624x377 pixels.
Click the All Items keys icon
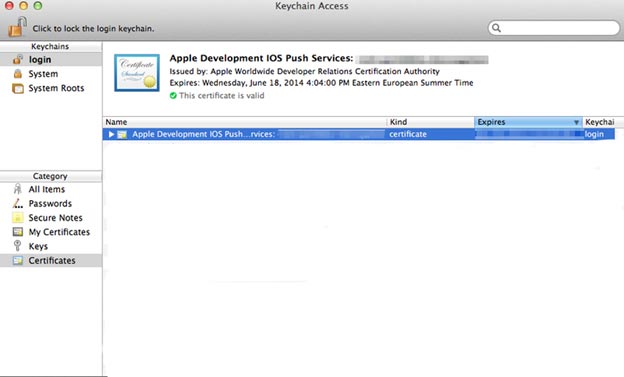click(18, 189)
